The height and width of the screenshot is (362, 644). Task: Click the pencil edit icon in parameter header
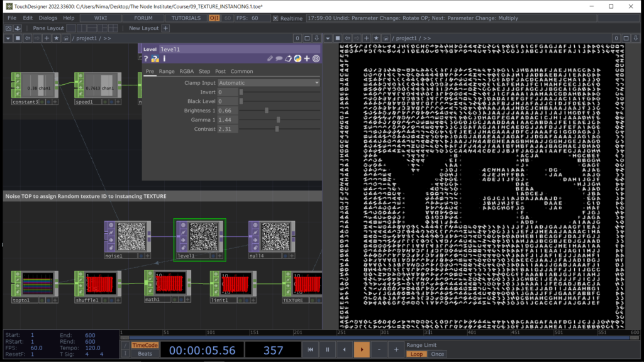(x=270, y=58)
